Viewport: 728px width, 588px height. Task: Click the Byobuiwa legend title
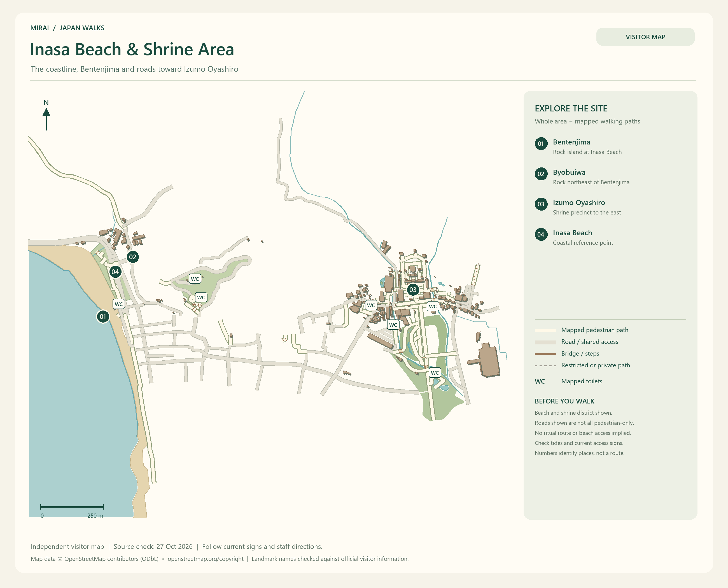(x=569, y=172)
